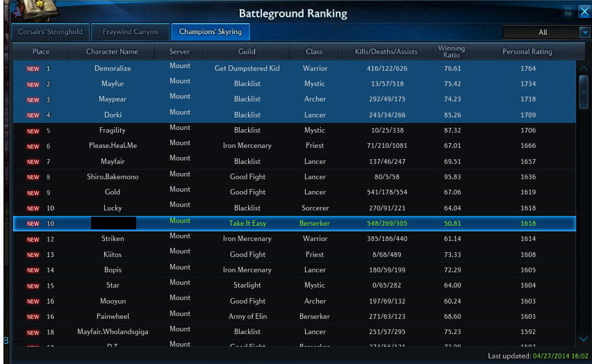Select the Painwheel character name
This screenshot has width=592, height=364.
point(113,317)
